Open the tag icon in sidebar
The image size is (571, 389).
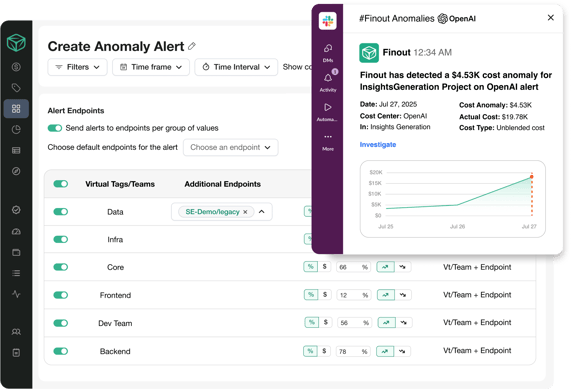(16, 88)
